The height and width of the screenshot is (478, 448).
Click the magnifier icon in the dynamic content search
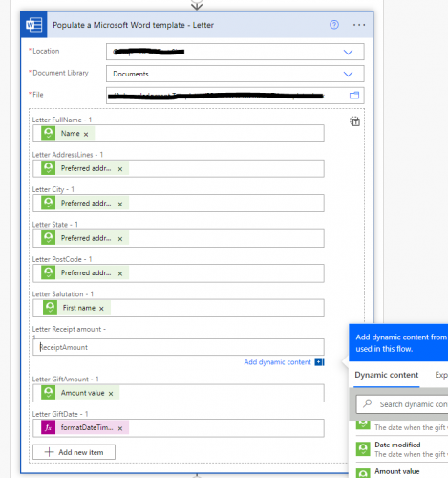click(368, 403)
